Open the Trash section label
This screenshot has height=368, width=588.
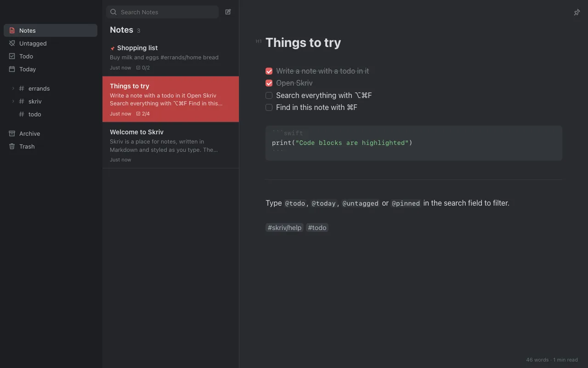coord(27,146)
